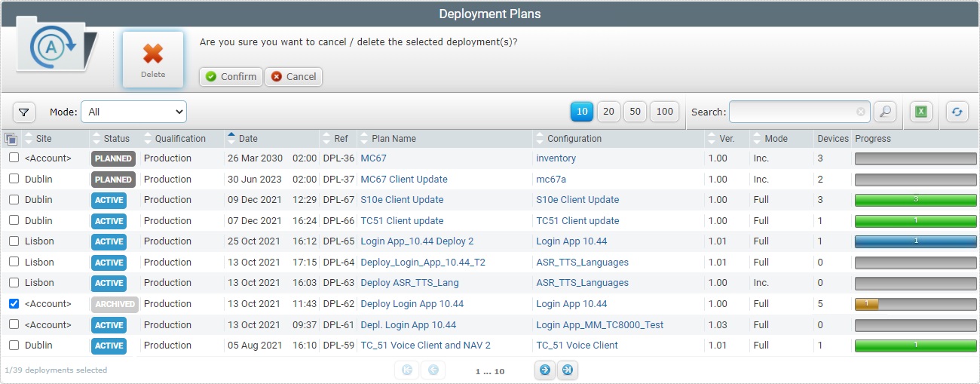Click the search magnifier icon
The height and width of the screenshot is (384, 980).
(885, 112)
